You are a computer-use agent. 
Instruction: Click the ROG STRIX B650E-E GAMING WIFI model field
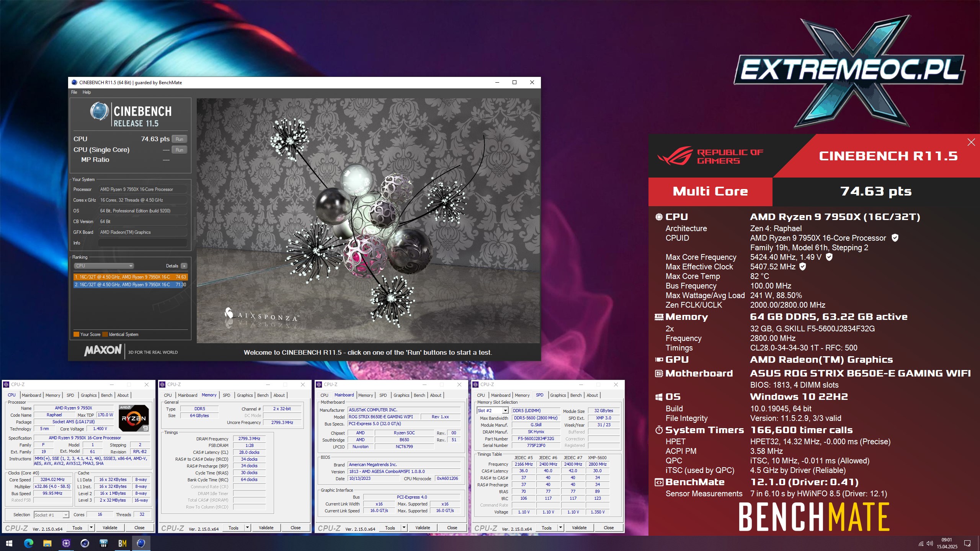pos(384,417)
